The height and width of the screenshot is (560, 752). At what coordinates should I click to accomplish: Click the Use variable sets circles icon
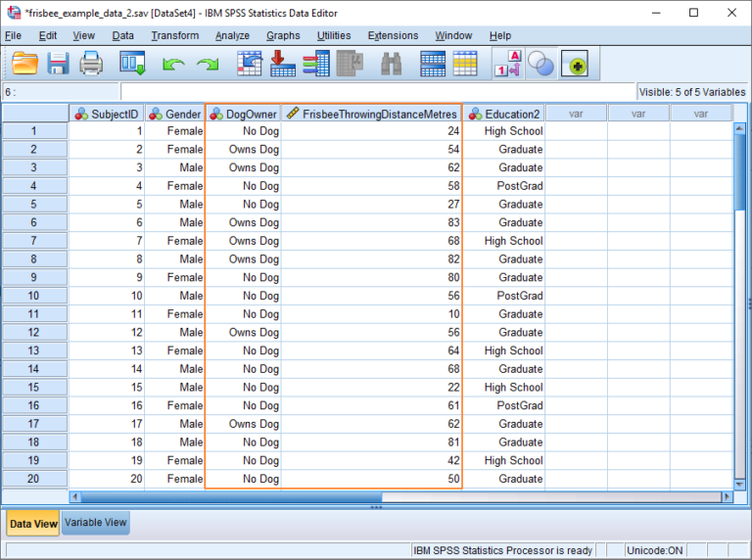(540, 64)
